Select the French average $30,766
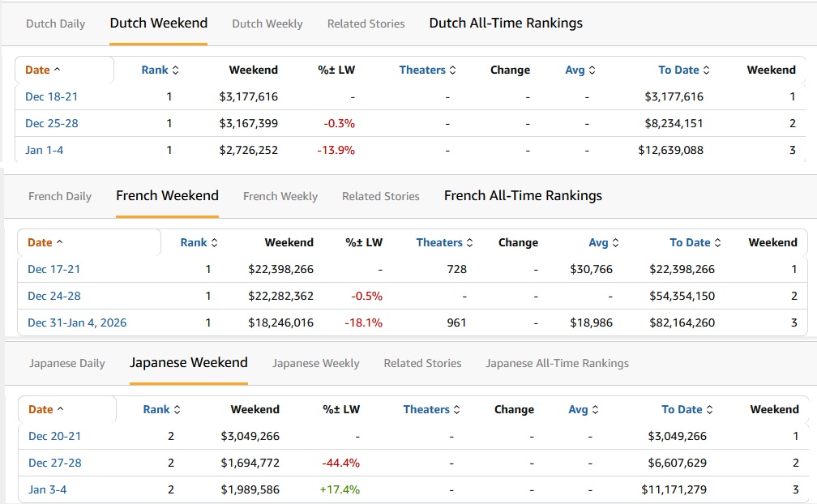The image size is (817, 504). pos(592,270)
